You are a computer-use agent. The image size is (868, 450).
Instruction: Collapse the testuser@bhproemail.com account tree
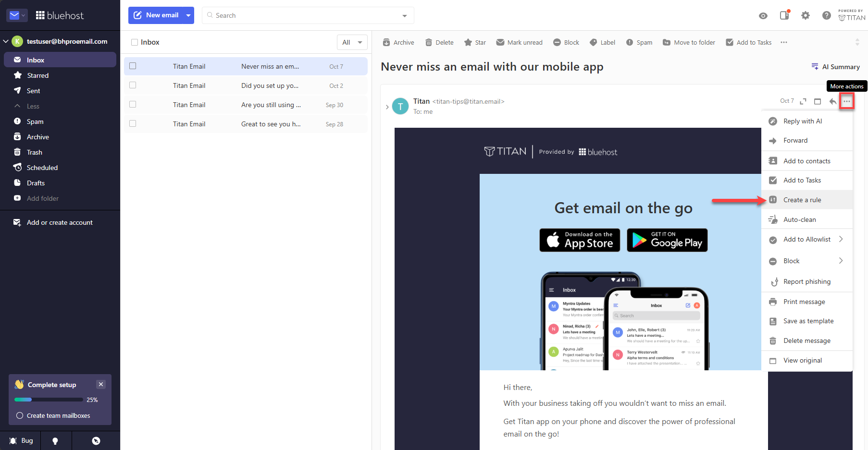point(6,41)
